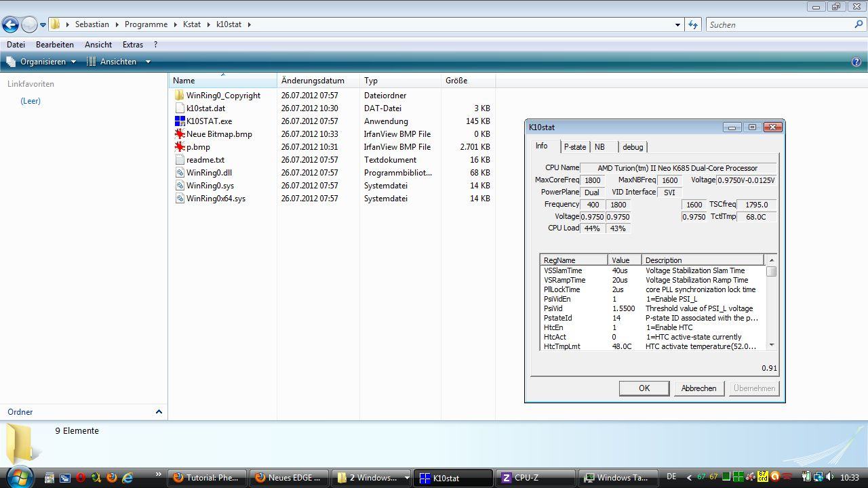Open the Extras menu

click(133, 44)
